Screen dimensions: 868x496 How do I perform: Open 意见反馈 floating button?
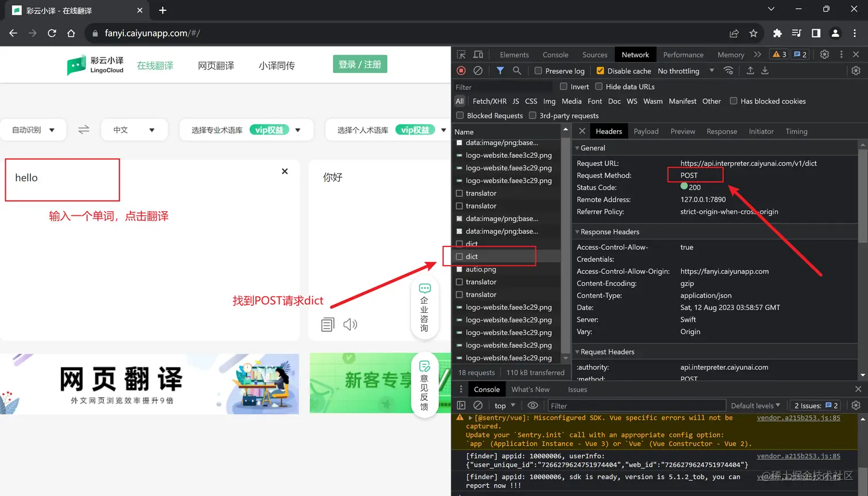click(x=424, y=386)
